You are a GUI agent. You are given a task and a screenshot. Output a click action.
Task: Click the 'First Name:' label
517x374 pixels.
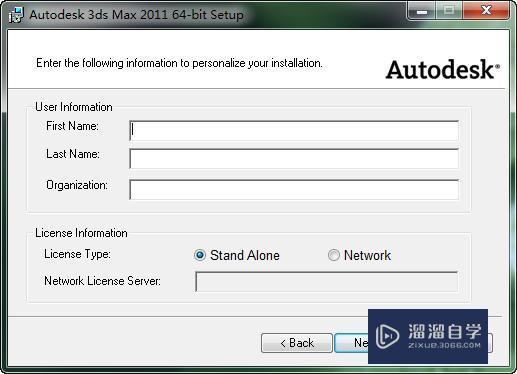[72, 126]
